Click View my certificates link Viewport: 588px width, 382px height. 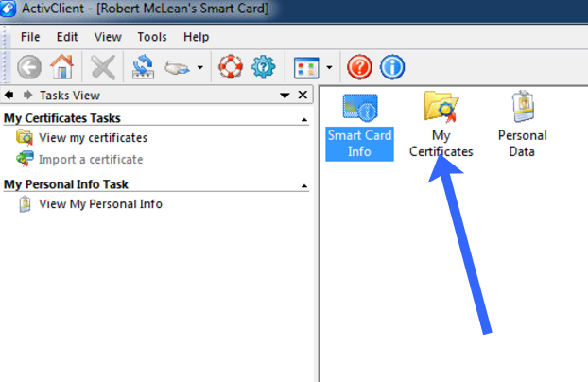pos(93,138)
